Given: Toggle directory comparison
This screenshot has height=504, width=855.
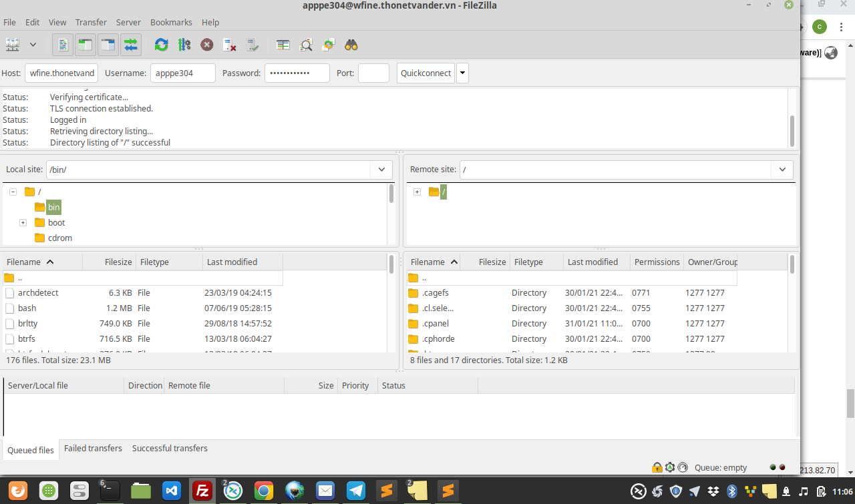Looking at the screenshot, I should [306, 45].
